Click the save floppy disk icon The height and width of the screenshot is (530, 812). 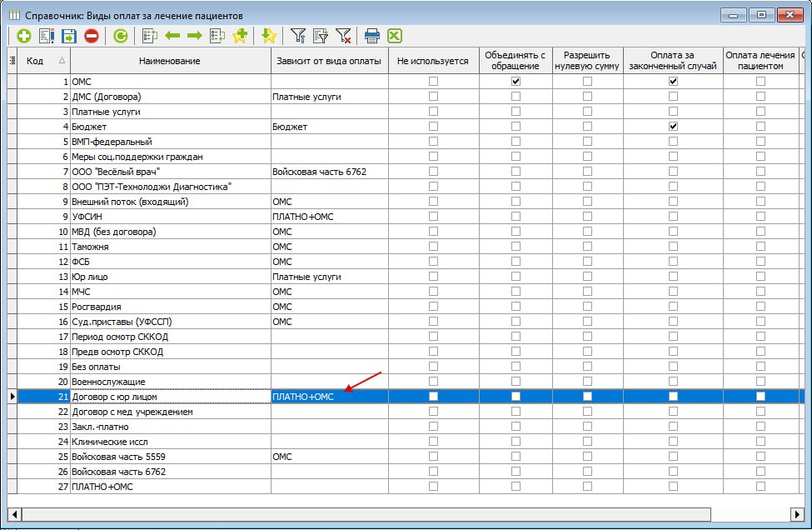click(x=69, y=36)
